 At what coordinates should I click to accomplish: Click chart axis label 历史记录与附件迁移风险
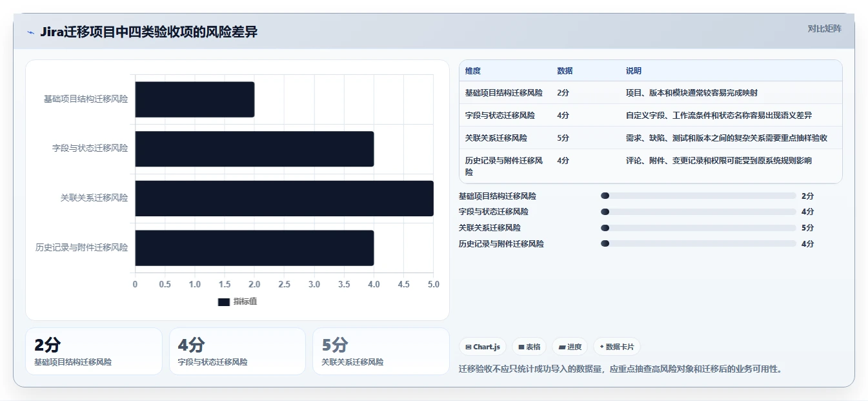pos(82,248)
